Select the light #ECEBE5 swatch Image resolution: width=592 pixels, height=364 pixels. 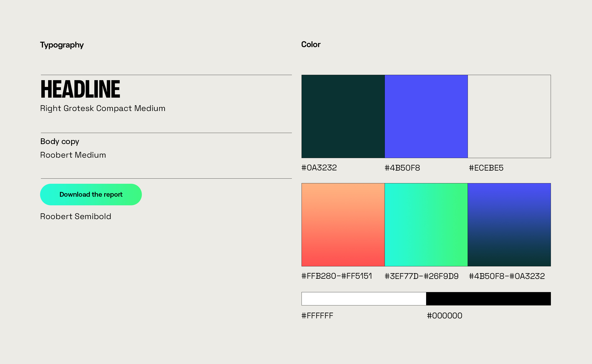point(509,116)
